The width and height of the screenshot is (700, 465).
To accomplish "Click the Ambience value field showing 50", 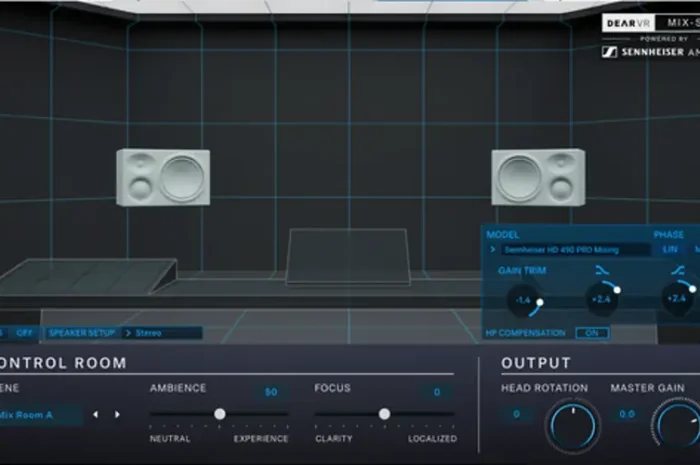I will [271, 392].
